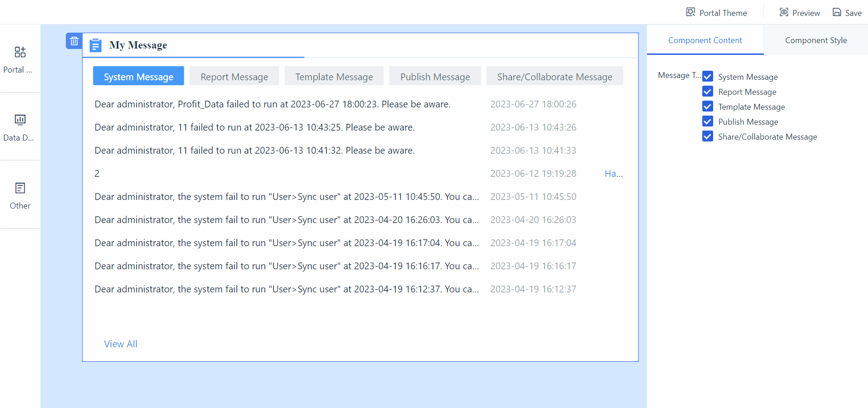
Task: Open the Report Message tab
Action: click(x=234, y=76)
